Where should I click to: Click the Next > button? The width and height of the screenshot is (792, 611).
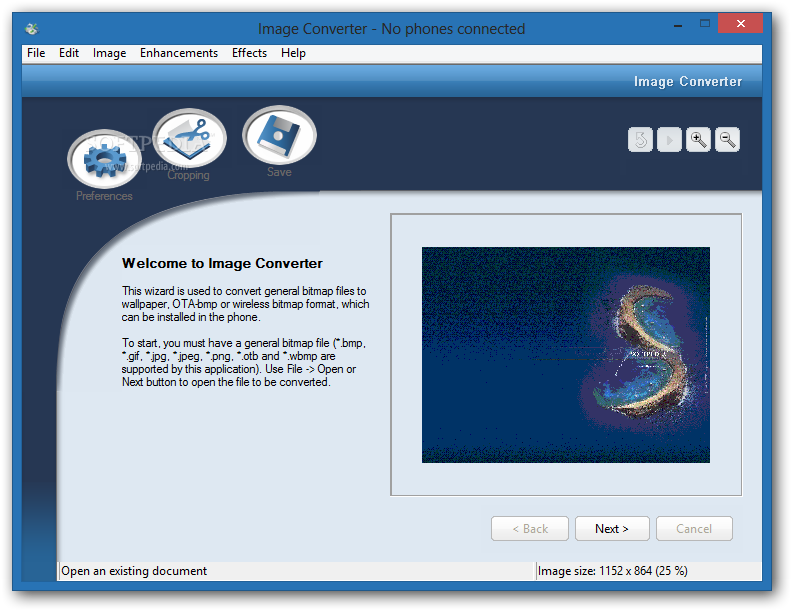point(612,529)
